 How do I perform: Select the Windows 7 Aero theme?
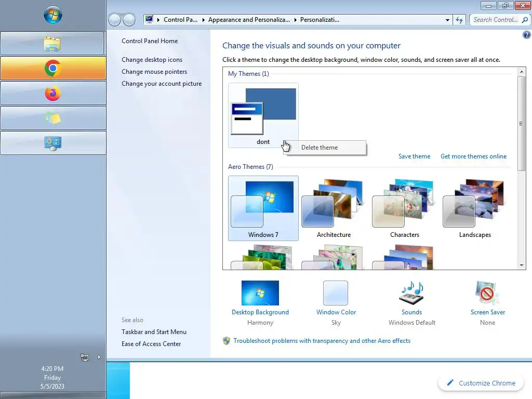coord(263,208)
